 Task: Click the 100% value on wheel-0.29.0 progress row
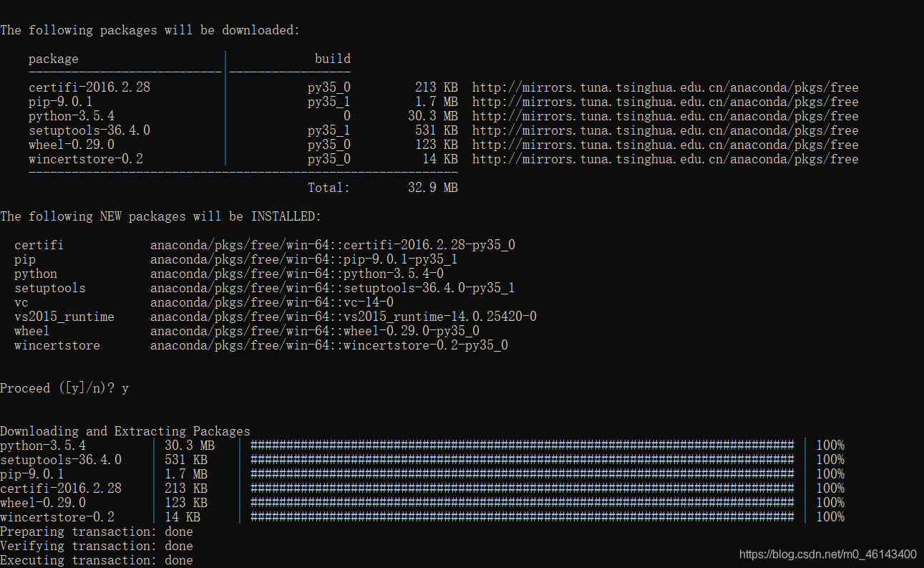[830, 503]
